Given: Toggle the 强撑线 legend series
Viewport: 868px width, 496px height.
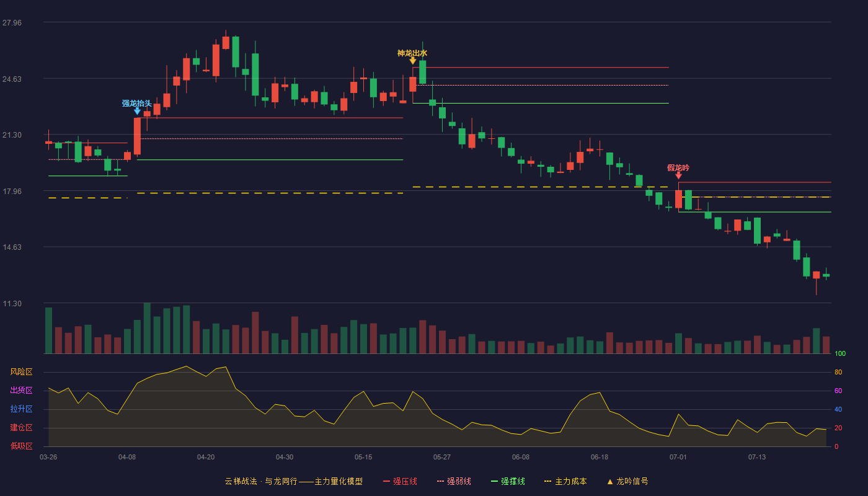Looking at the screenshot, I should [508, 481].
